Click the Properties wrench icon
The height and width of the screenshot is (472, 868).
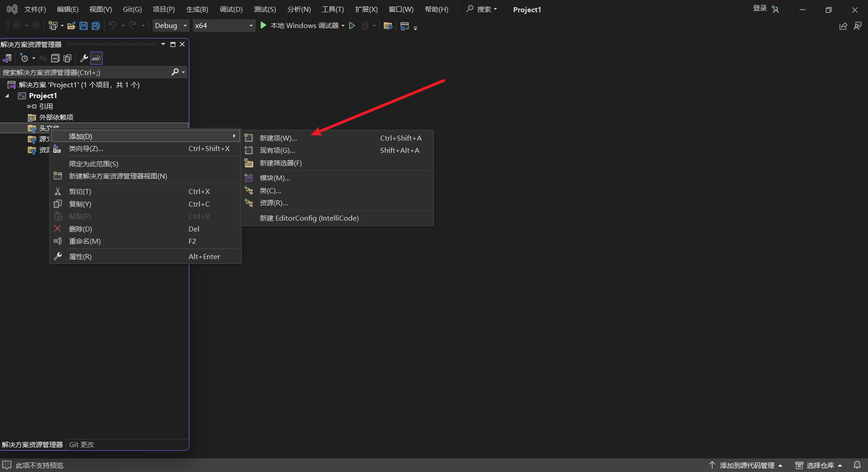84,58
